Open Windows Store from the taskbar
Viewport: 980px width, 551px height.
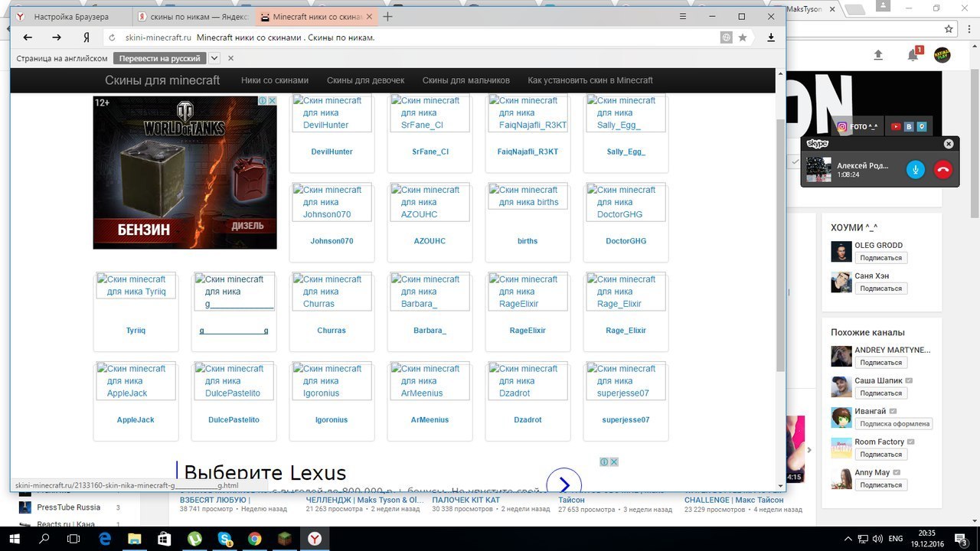coord(164,539)
